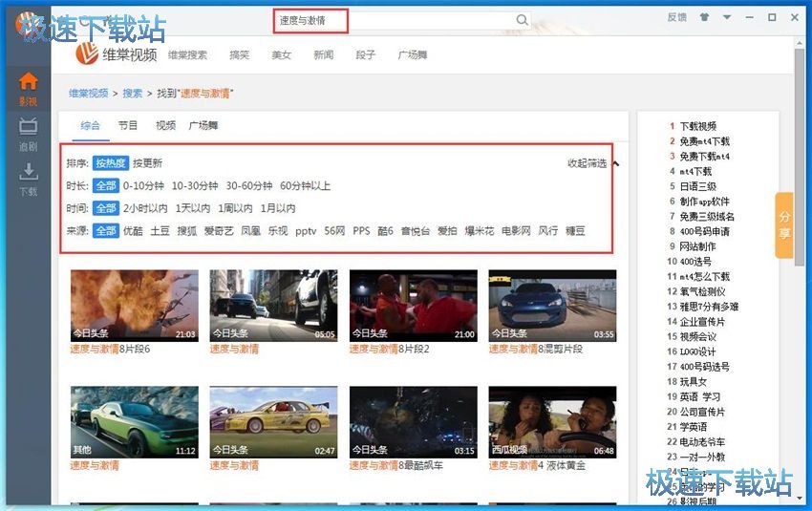The height and width of the screenshot is (511, 812).
Task: Filter time to 1天以内
Action: (193, 208)
